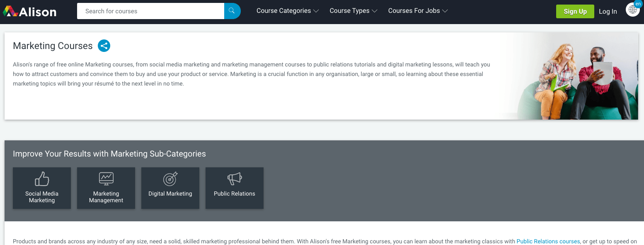Click the Public Relations tile label text
Image resolution: width=644 pixels, height=245 pixels.
click(235, 194)
